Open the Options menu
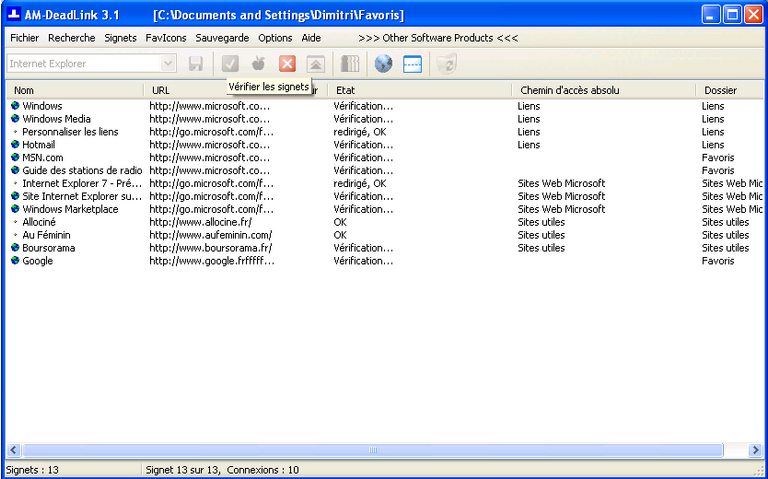 [275, 38]
